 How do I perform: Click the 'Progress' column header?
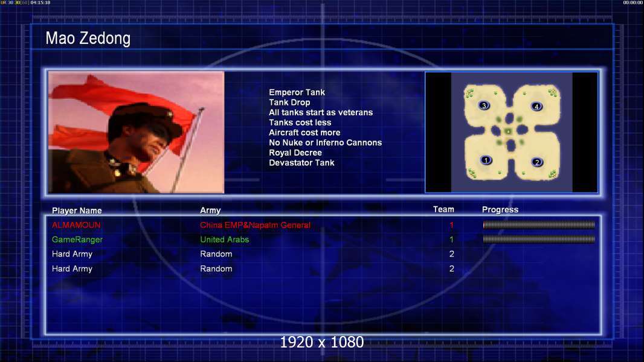point(500,209)
